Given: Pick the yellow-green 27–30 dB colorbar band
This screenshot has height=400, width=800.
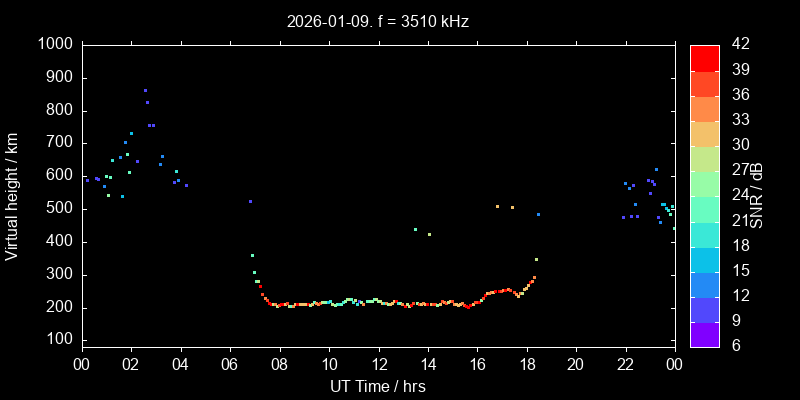Looking at the screenshot, I should pos(705,158).
